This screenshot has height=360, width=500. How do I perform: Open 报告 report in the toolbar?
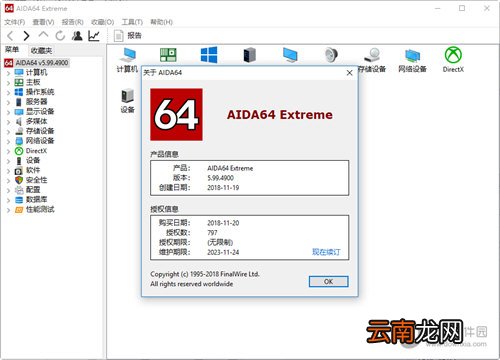pyautogui.click(x=128, y=36)
